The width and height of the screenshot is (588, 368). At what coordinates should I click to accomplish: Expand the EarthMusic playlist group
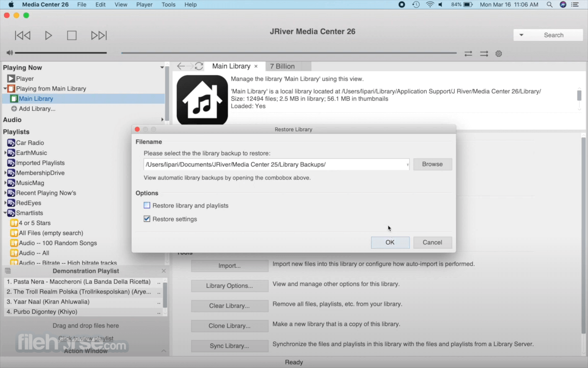5,153
